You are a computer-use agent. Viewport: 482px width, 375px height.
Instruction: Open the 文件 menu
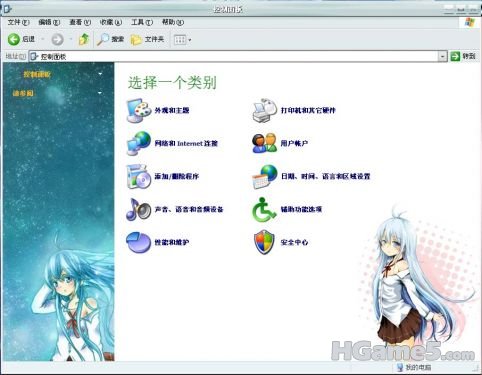tap(18, 22)
